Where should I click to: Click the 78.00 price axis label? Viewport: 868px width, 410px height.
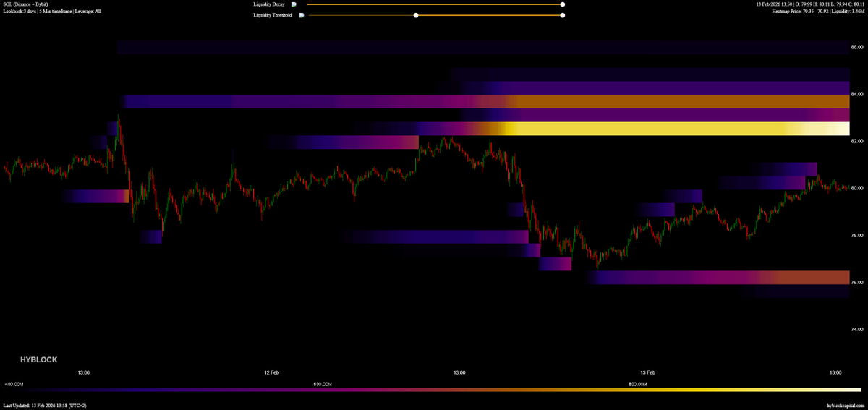[x=857, y=235]
